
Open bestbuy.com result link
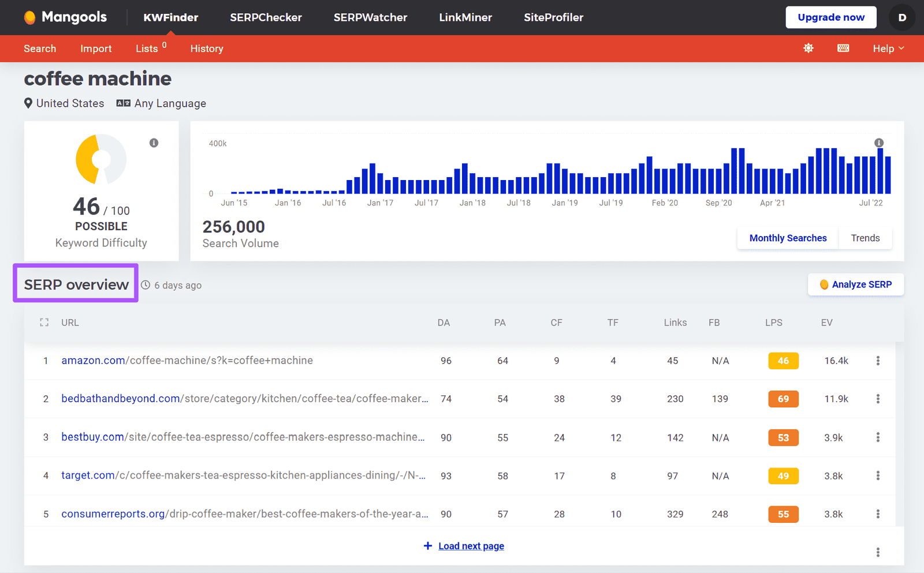tap(243, 437)
